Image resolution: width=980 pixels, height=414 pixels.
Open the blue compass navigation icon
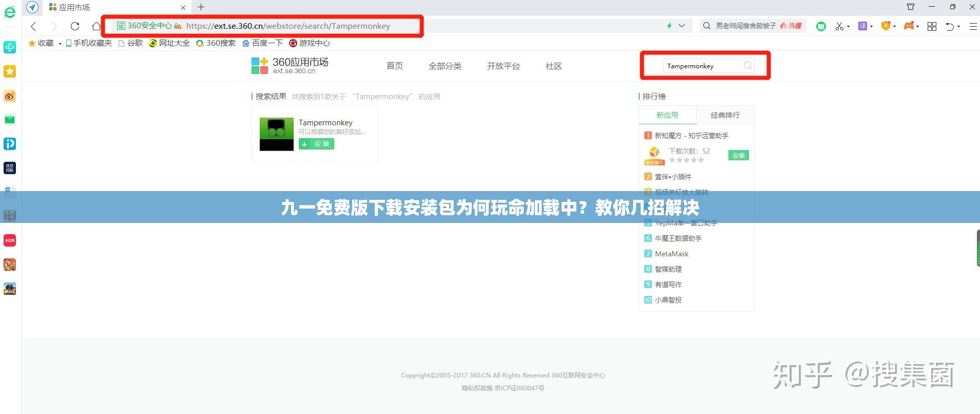32,7
